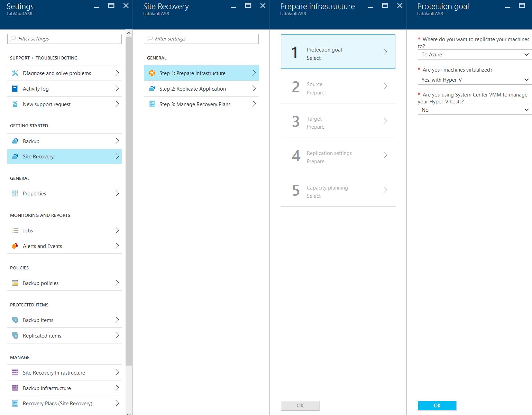Click the Step 3 Manage Recovery Plans icon

click(x=152, y=104)
